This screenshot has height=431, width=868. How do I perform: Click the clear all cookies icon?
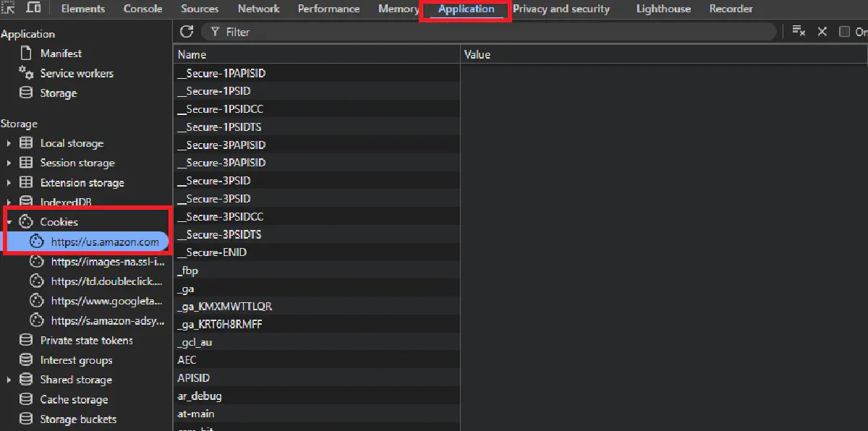799,31
